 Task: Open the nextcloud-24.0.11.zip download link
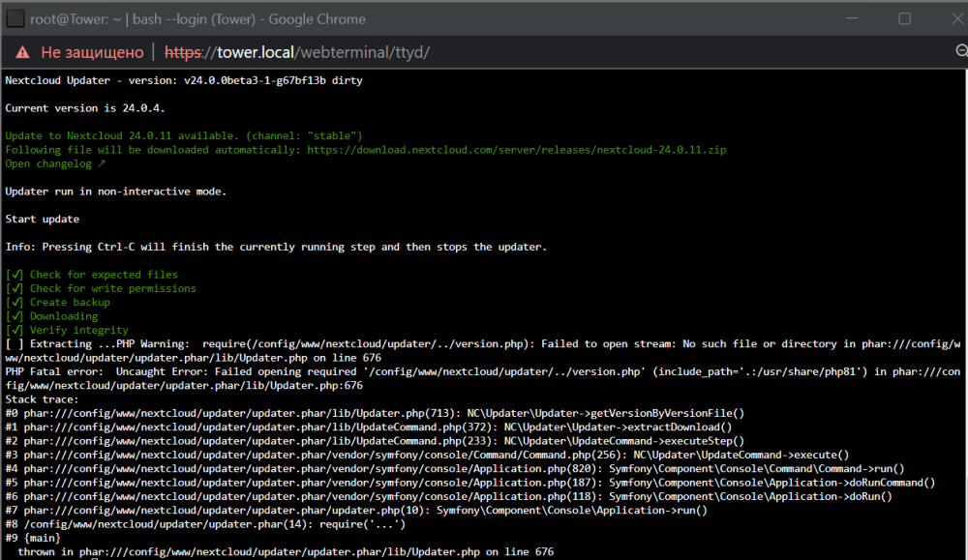click(x=516, y=150)
